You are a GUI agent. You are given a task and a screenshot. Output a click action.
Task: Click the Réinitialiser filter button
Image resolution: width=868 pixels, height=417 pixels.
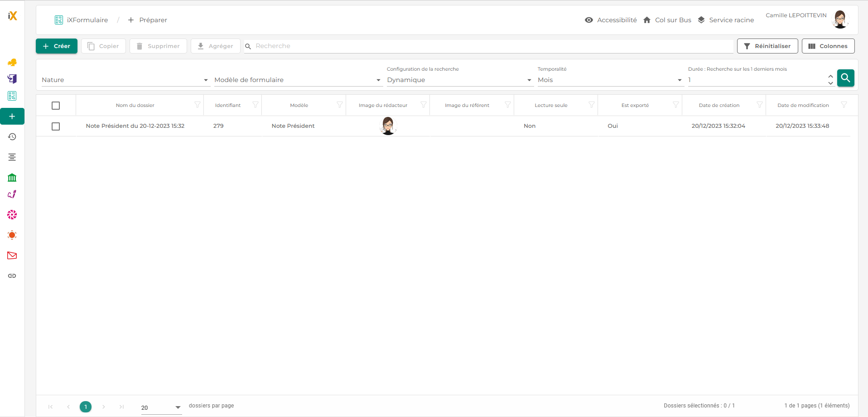tap(767, 46)
